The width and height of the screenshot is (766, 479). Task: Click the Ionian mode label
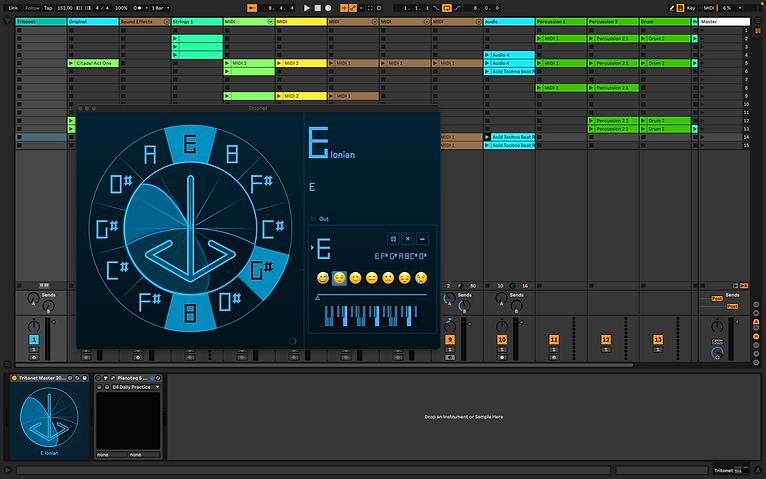pos(342,155)
